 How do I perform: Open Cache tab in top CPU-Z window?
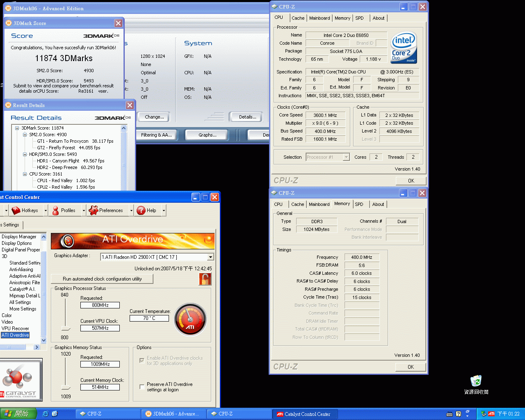[298, 18]
